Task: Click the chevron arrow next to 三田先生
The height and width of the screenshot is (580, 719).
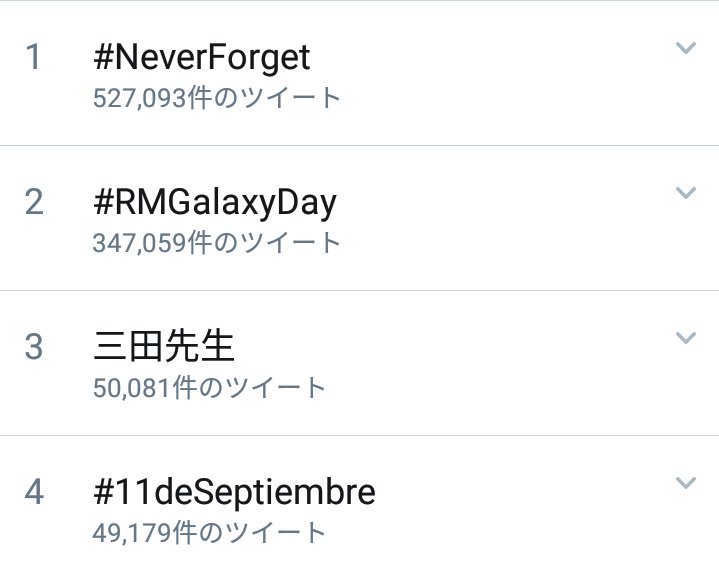Action: coord(685,338)
